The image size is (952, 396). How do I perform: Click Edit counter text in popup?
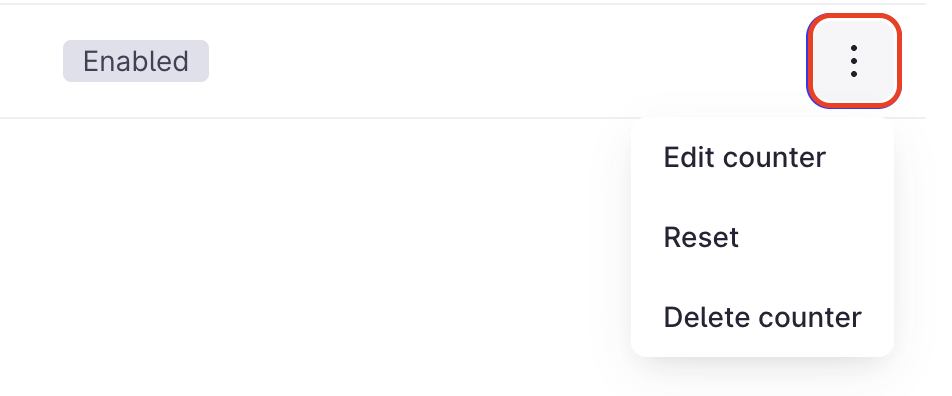pos(744,157)
